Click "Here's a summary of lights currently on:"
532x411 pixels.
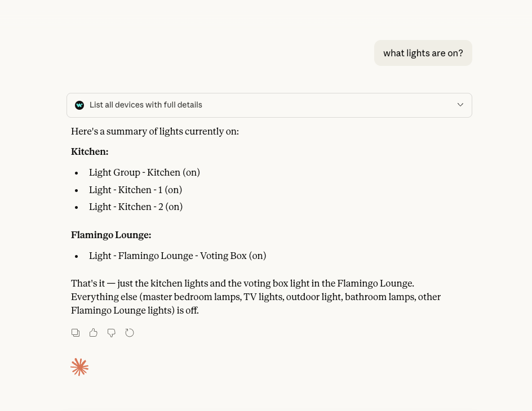tap(155, 132)
